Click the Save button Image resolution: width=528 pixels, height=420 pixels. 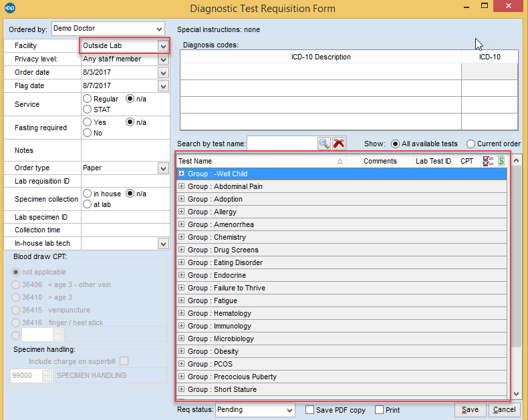470,410
